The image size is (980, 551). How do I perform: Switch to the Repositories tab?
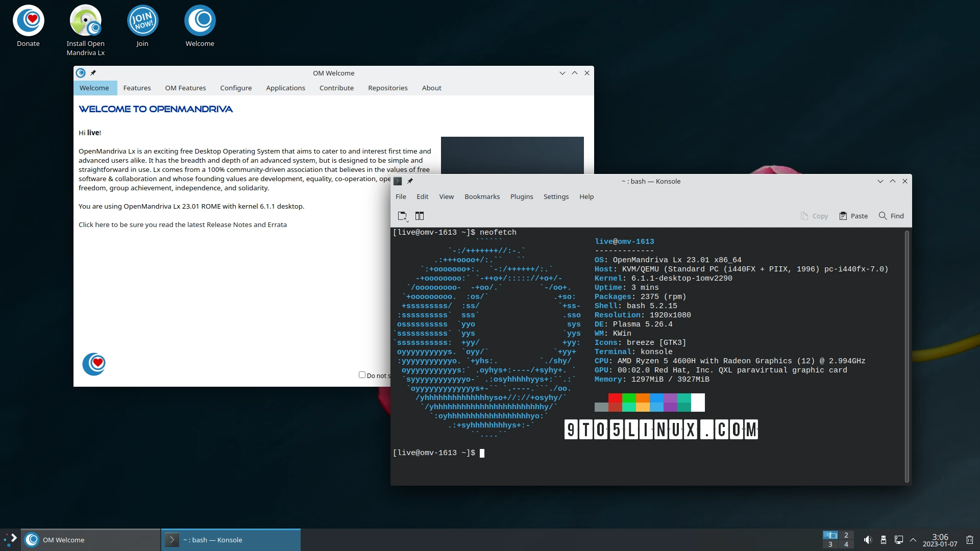point(387,88)
